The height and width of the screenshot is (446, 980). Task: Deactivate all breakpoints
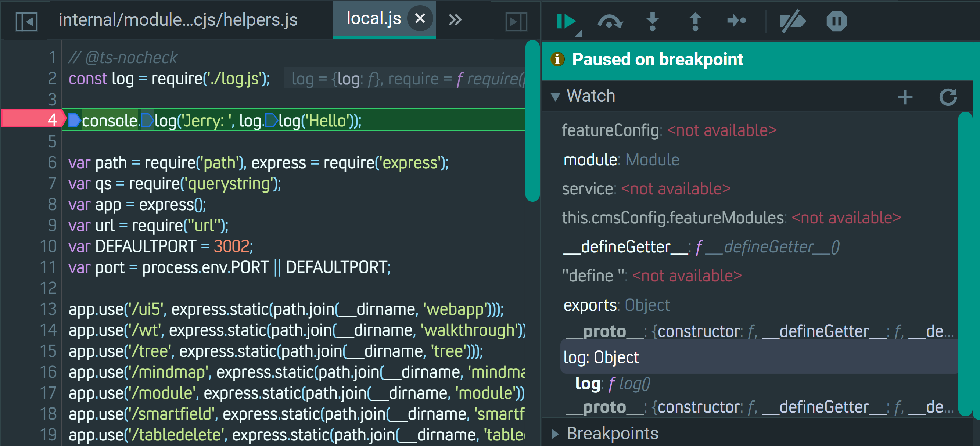(x=793, y=21)
